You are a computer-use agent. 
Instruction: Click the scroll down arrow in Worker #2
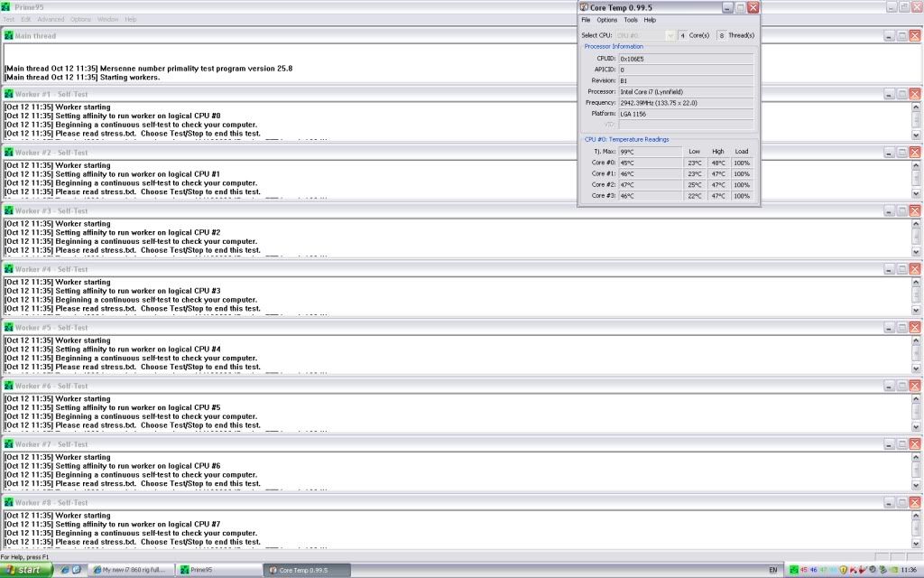pyautogui.click(x=916, y=193)
